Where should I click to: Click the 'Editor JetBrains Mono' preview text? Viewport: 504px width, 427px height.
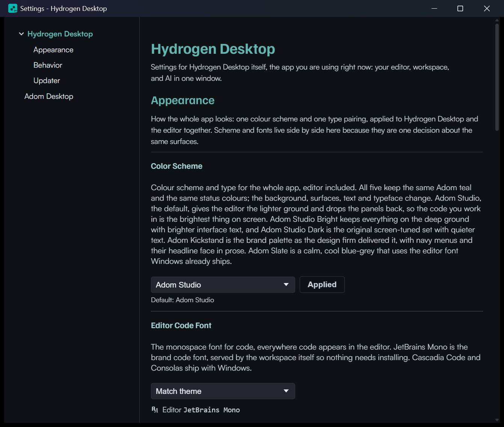[x=201, y=410]
